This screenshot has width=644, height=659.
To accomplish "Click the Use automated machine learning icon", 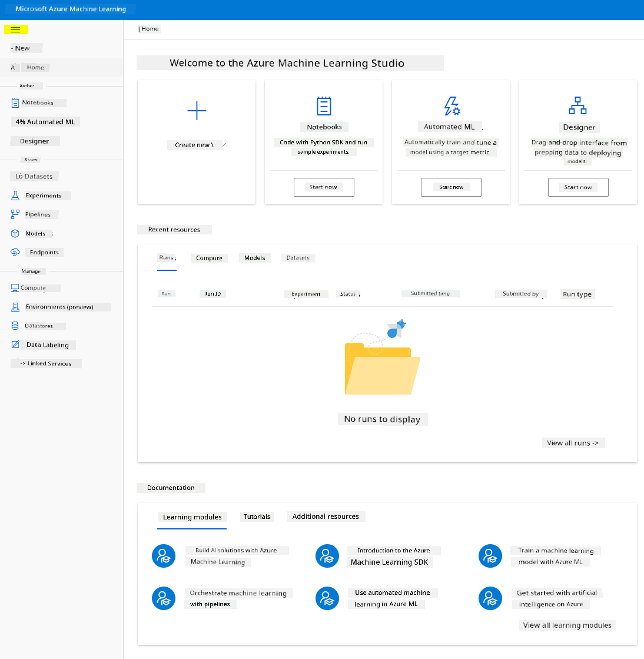I will [327, 598].
